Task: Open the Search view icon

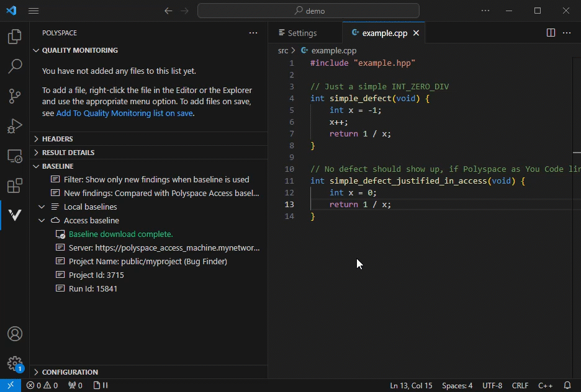Action: coord(15,66)
